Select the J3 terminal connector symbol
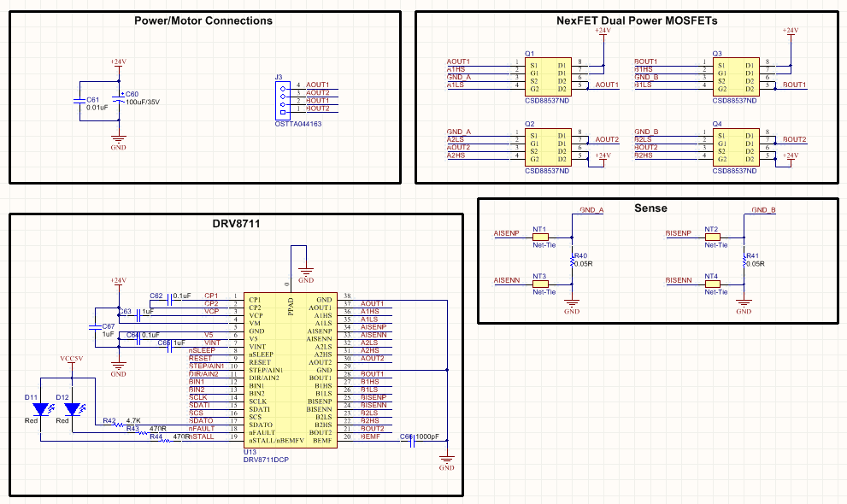This screenshot has height=504, width=847. (x=282, y=100)
